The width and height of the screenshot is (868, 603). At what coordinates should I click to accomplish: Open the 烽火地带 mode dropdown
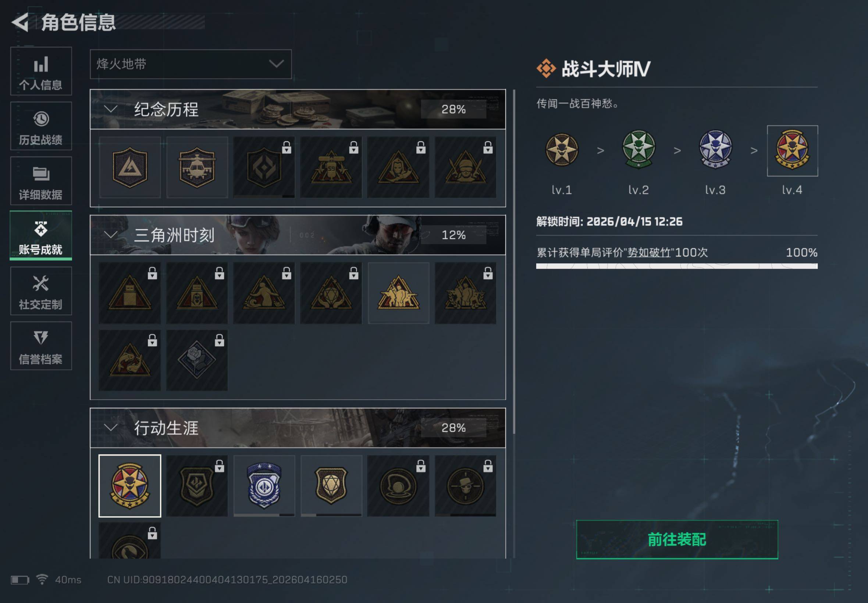click(191, 64)
